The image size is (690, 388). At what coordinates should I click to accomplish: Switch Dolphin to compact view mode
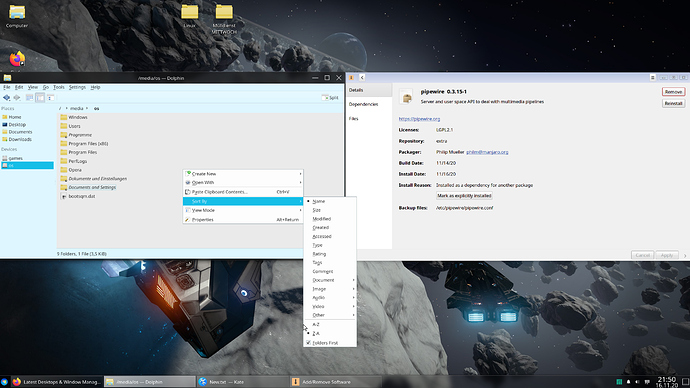(x=40, y=98)
